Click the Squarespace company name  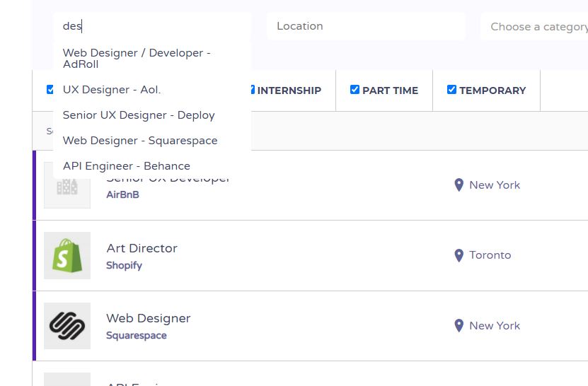(x=137, y=335)
